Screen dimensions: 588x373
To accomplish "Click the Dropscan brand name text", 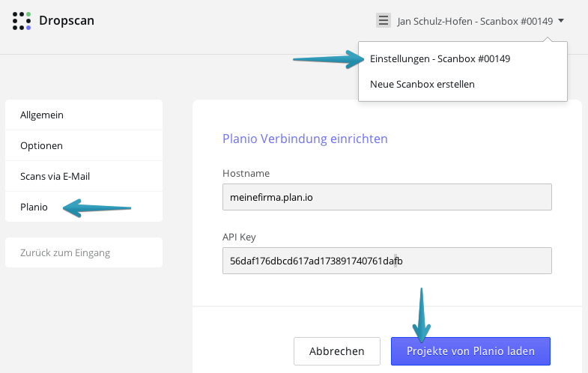I will (x=67, y=21).
